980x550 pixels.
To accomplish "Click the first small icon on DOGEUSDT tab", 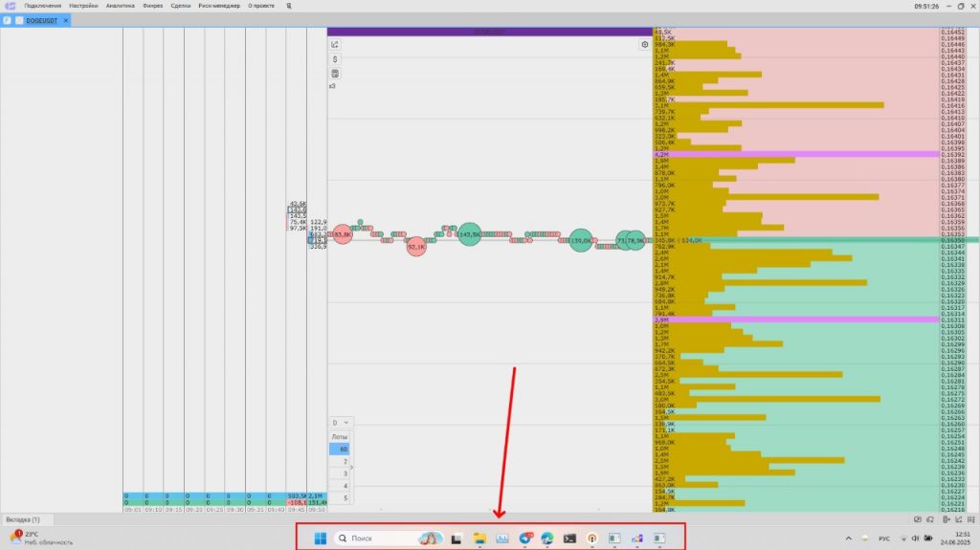I will click(x=8, y=21).
